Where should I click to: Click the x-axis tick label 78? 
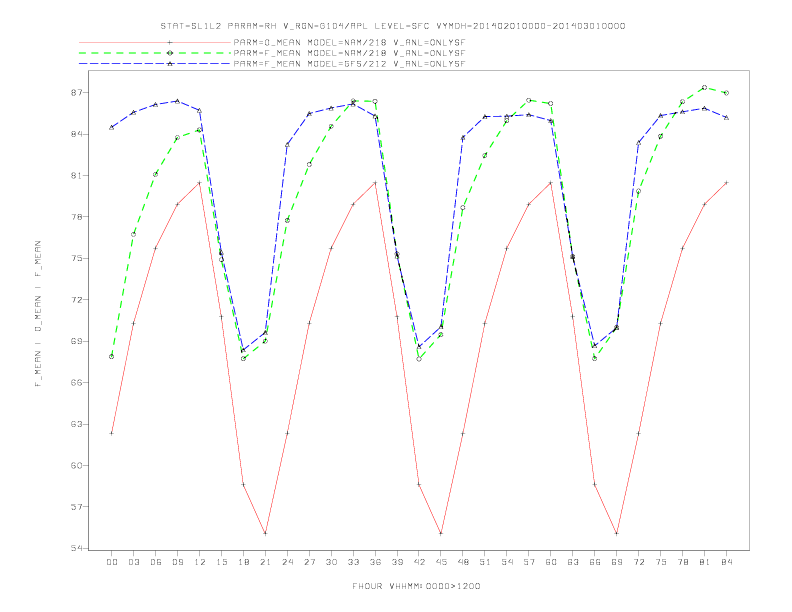683,562
